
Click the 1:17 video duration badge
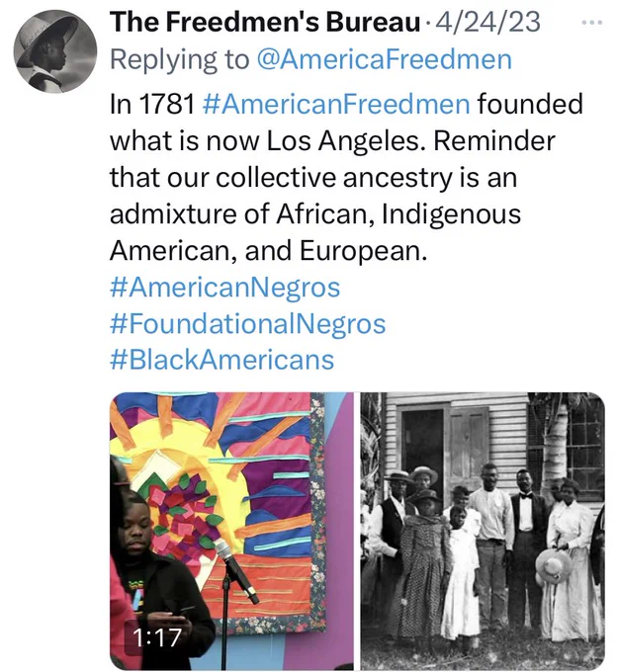tap(157, 636)
